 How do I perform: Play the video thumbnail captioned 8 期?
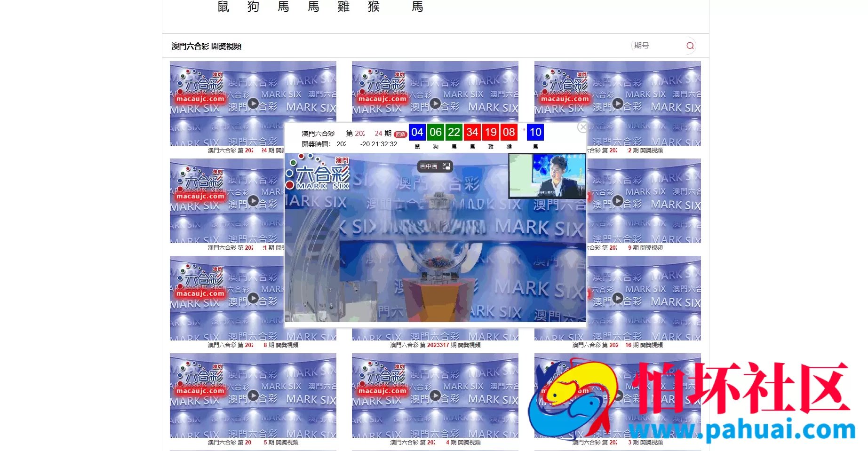coord(253,298)
